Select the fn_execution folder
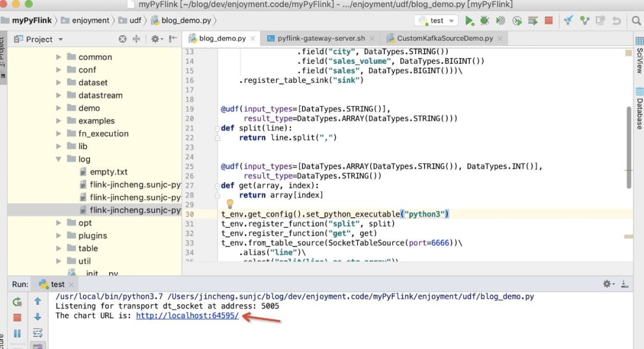 [x=104, y=133]
